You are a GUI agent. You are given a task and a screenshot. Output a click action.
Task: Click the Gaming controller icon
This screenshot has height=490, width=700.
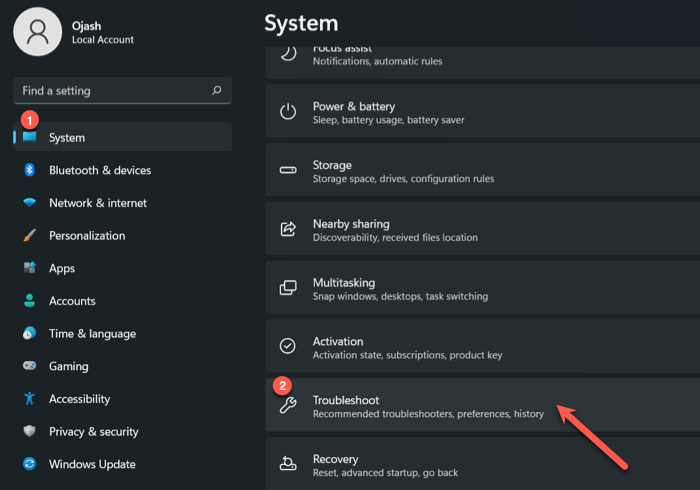coord(29,366)
